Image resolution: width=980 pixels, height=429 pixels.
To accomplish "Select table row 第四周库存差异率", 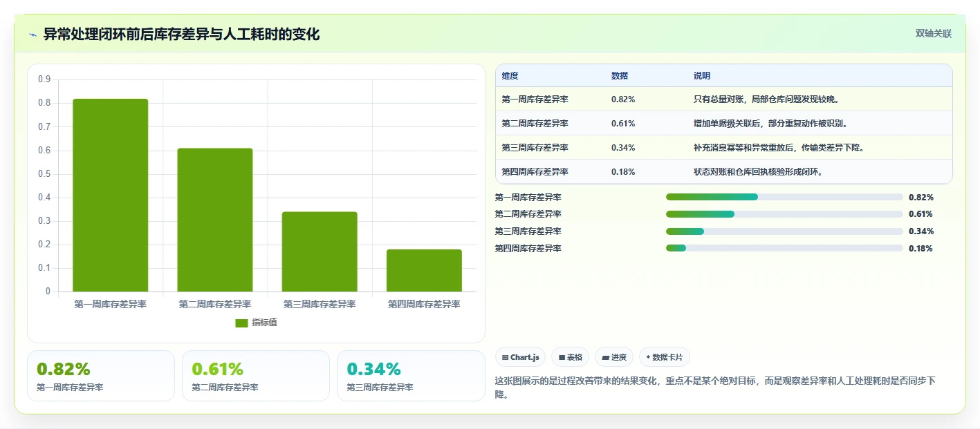I will coord(724,172).
